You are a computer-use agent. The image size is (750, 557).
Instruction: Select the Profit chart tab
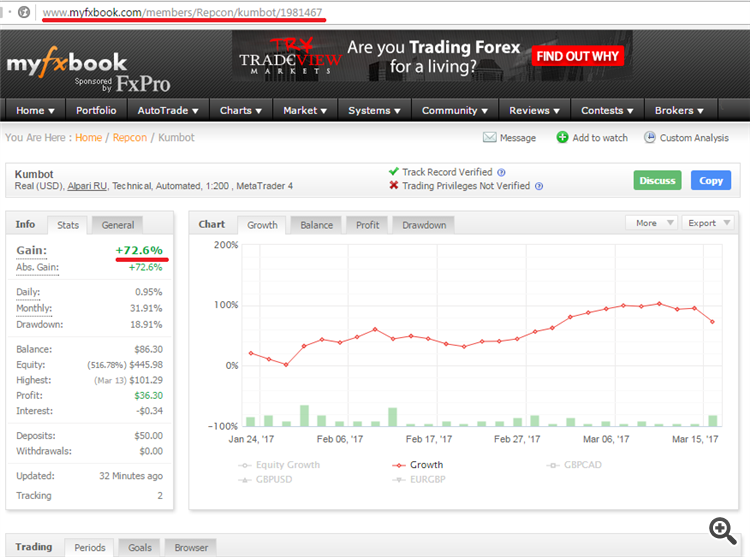click(x=367, y=225)
